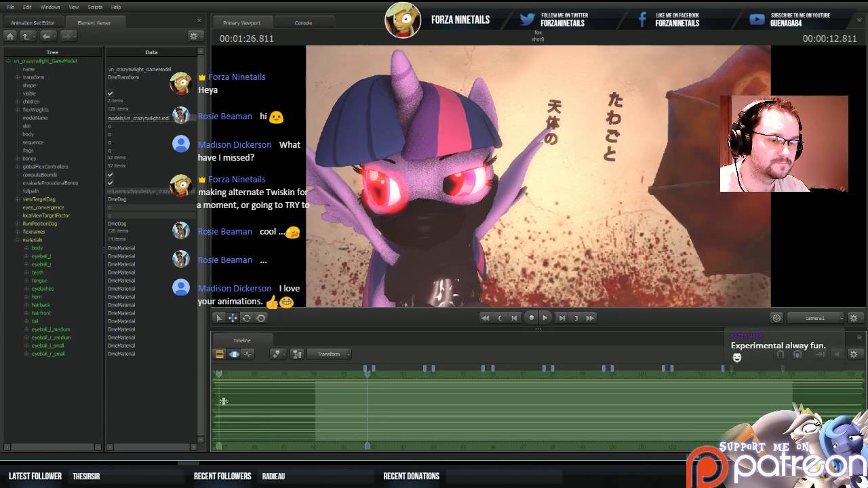Viewport: 868px width, 488px height.
Task: Toggle evaluateProceduralBones checkbox
Action: tap(111, 183)
